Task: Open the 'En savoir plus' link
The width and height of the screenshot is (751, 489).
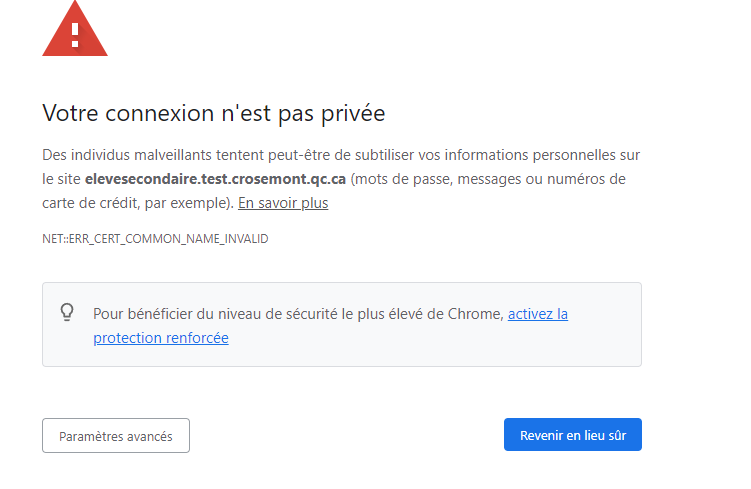Action: [x=283, y=203]
